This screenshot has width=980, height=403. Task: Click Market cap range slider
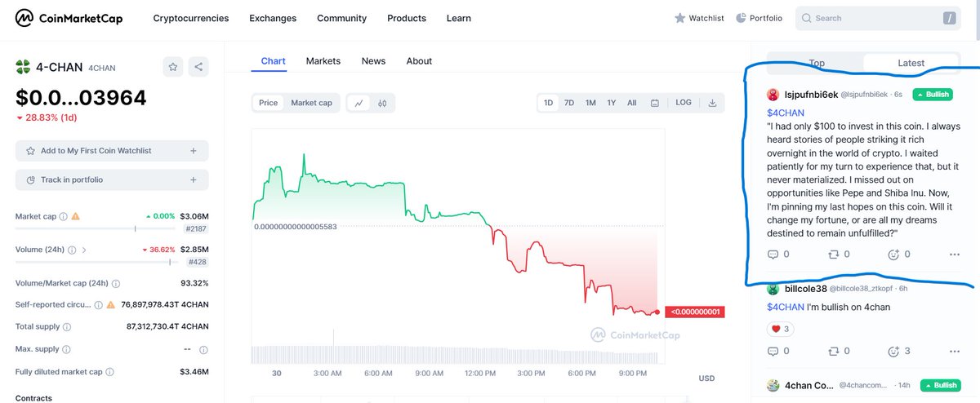[x=97, y=230]
